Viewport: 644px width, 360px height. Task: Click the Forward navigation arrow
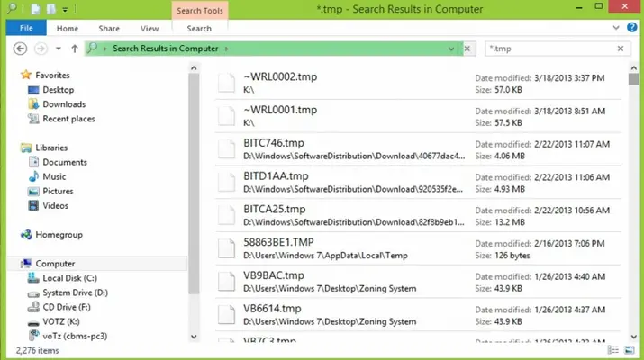[41, 49]
